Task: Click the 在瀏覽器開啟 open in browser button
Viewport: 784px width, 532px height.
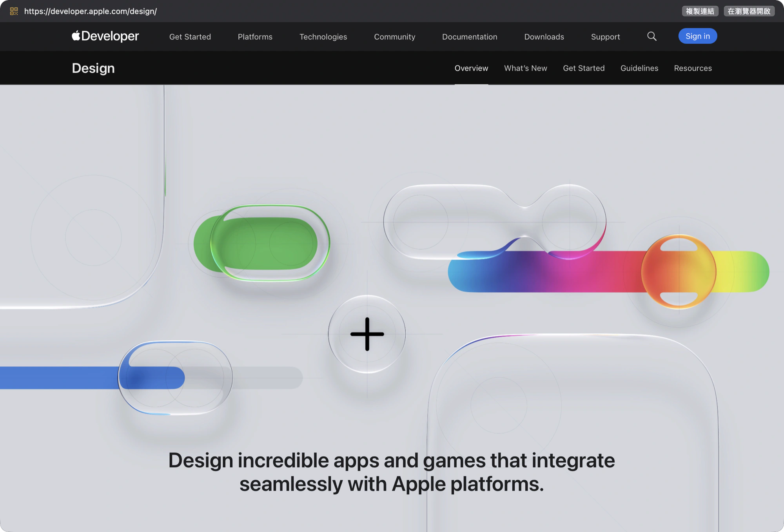Action: tap(749, 11)
